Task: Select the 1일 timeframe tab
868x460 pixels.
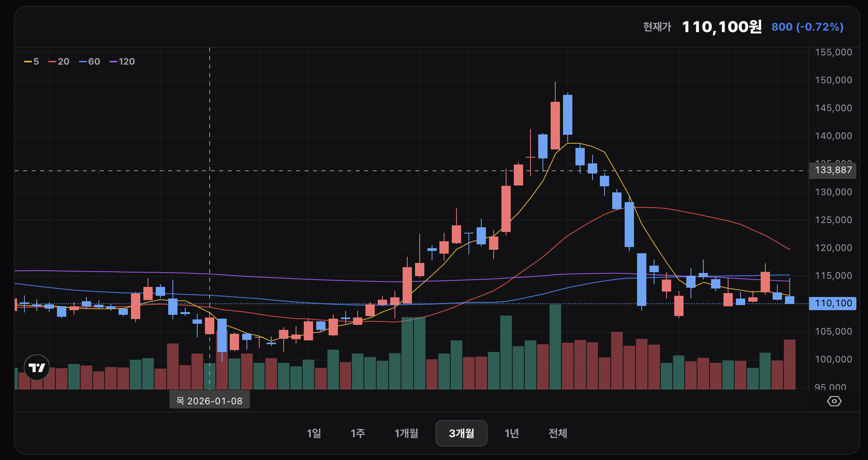Action: click(x=314, y=433)
